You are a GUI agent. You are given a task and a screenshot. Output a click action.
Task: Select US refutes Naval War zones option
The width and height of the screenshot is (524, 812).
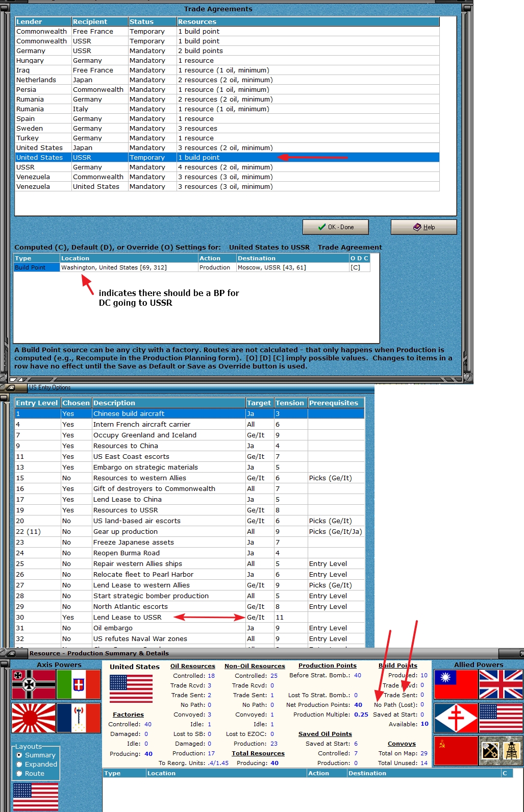click(x=190, y=638)
